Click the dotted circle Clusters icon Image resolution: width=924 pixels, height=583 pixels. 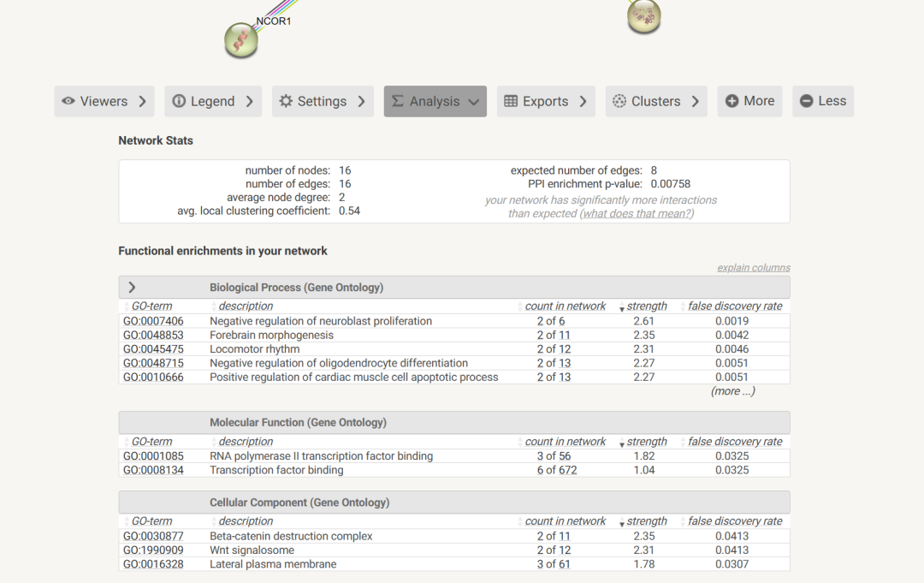click(x=619, y=101)
